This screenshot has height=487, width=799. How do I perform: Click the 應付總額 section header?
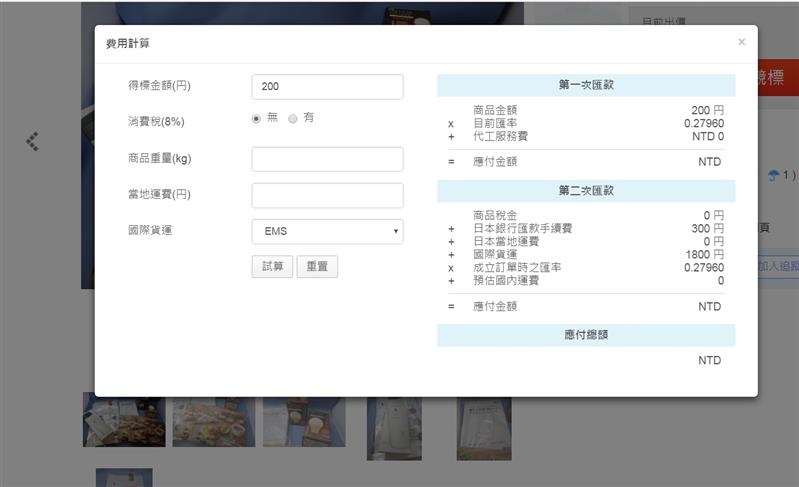(x=586, y=335)
